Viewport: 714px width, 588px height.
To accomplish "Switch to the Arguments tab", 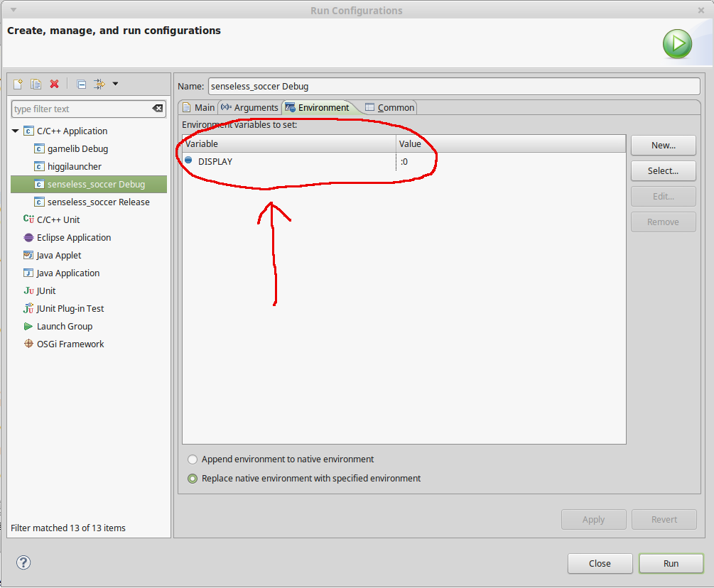I will tap(249, 107).
